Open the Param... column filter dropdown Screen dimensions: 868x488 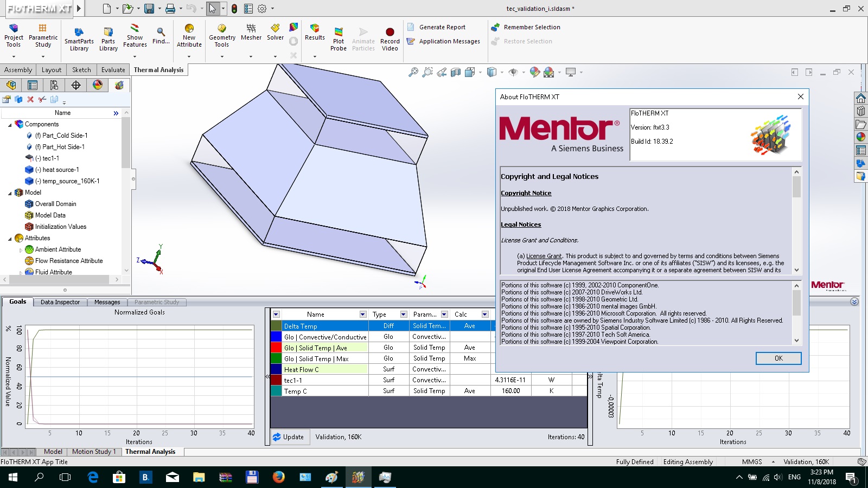pyautogui.click(x=444, y=314)
